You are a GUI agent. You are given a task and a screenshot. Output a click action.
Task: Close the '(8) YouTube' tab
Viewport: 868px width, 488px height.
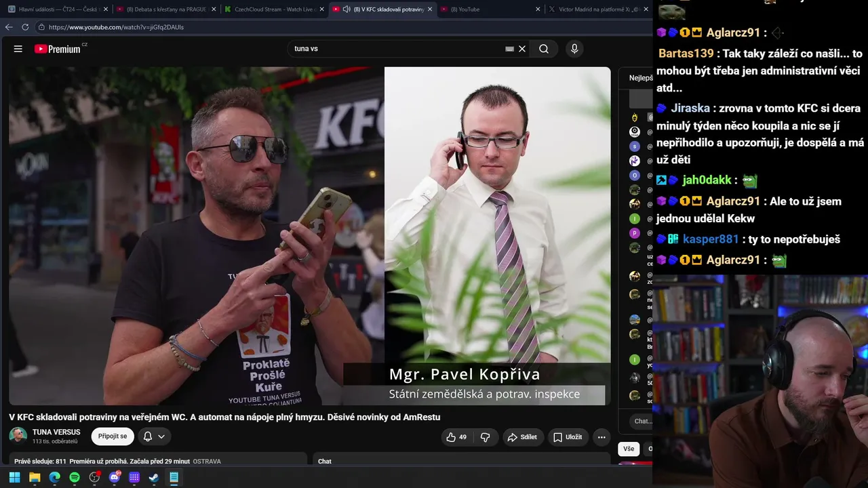pos(538,9)
